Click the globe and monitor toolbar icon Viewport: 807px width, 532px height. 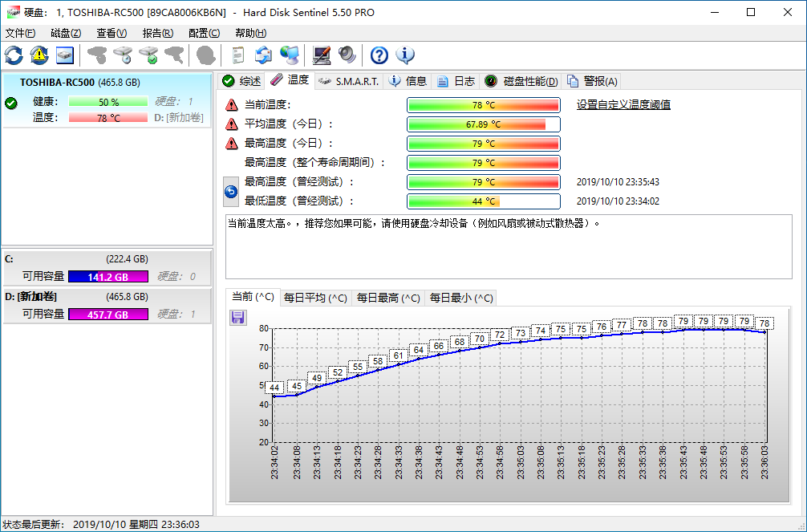pos(290,55)
